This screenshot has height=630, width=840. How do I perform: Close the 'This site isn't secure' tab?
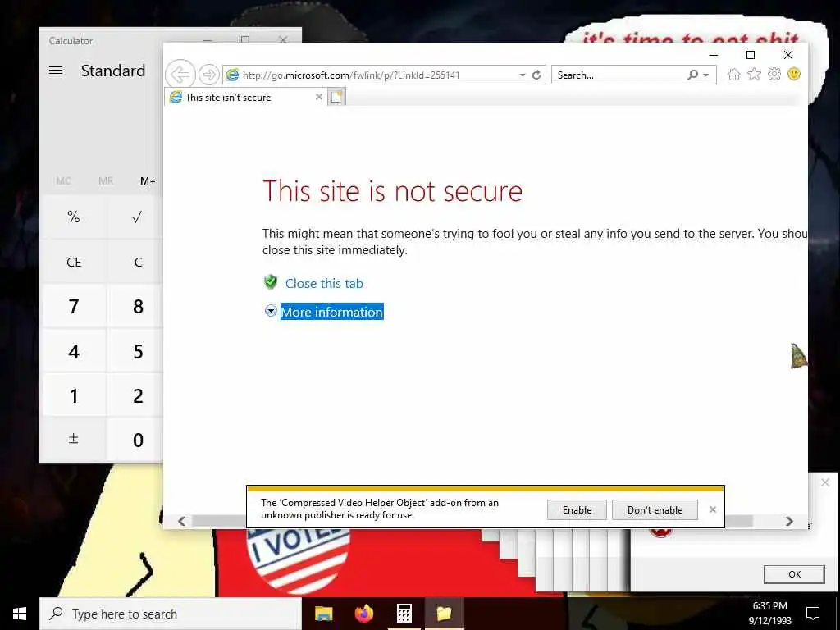tap(319, 97)
